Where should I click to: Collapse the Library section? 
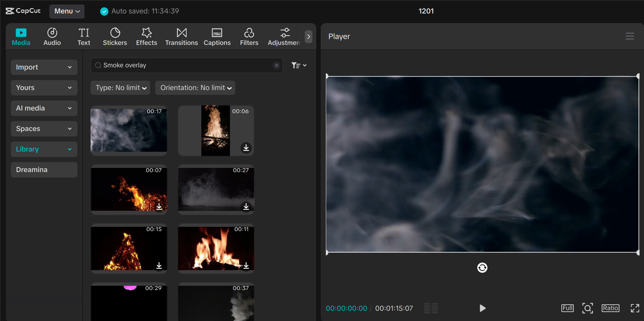pyautogui.click(x=44, y=149)
